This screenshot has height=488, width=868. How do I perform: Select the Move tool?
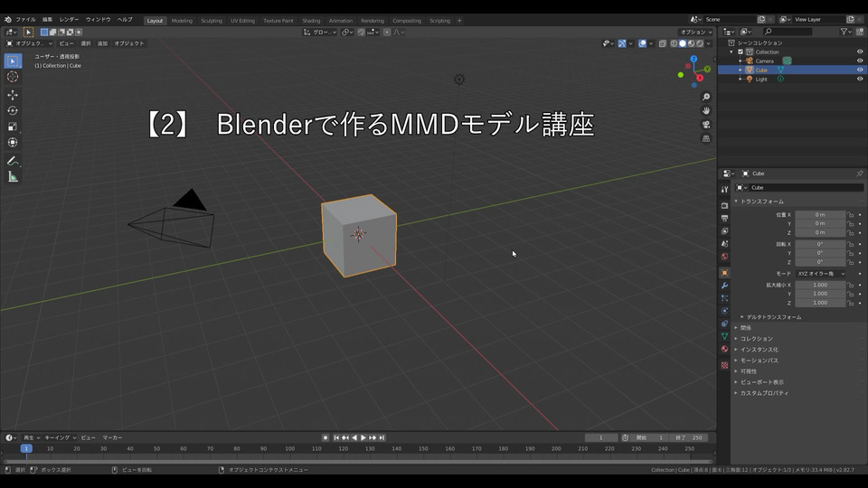(13, 95)
